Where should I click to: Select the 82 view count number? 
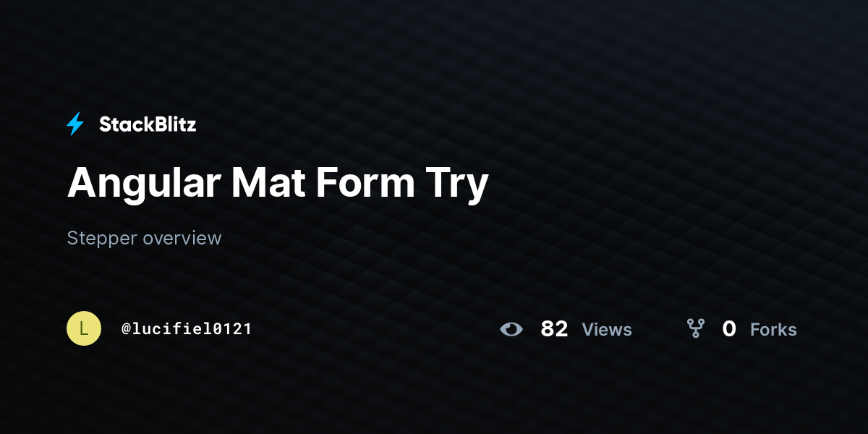pos(554,329)
